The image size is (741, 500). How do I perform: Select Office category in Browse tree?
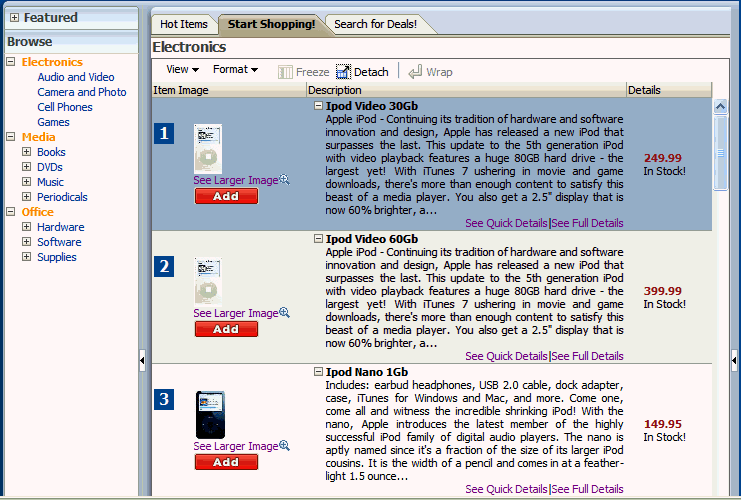pos(37,212)
